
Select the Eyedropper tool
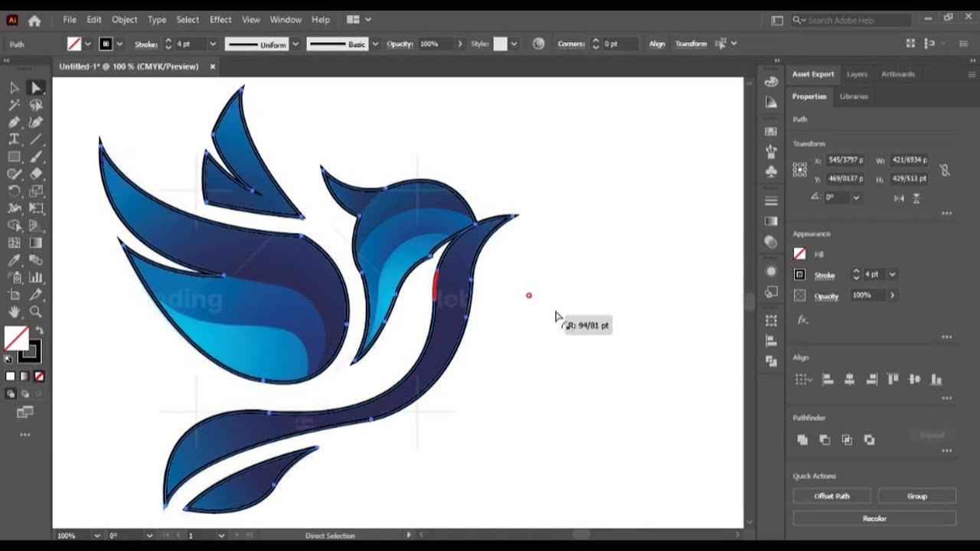[14, 260]
